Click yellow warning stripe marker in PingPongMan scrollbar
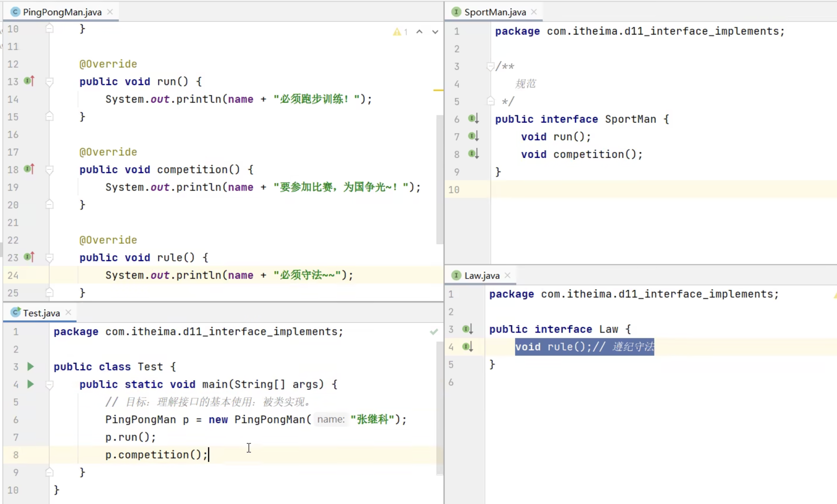This screenshot has width=837, height=504. point(438,90)
